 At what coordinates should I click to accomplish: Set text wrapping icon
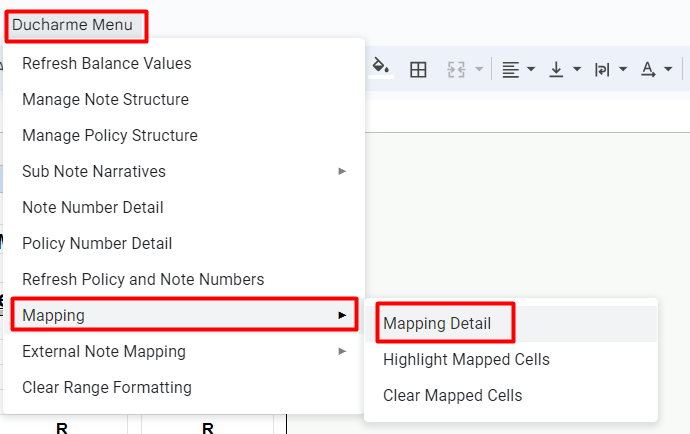[602, 70]
